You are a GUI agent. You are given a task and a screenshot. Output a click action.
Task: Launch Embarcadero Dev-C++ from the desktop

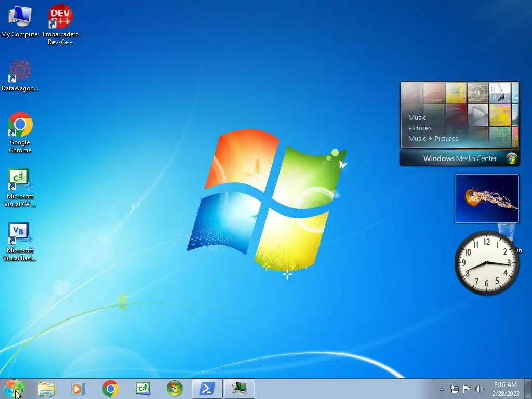[60, 24]
